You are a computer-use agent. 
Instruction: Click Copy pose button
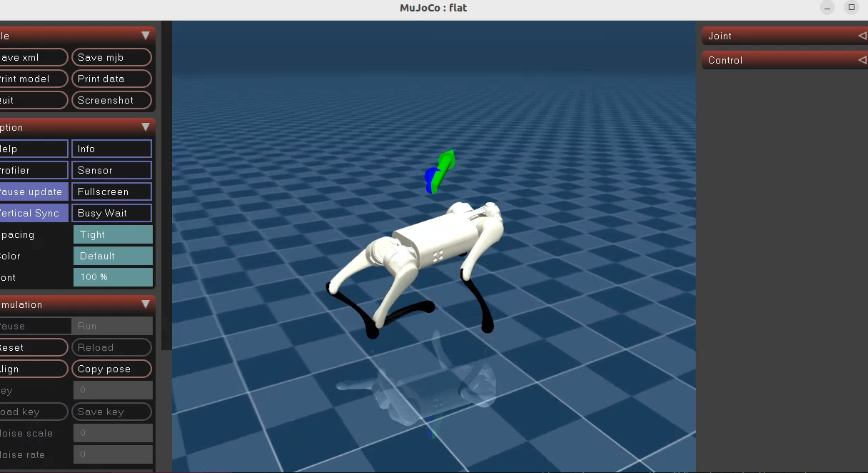coord(112,369)
